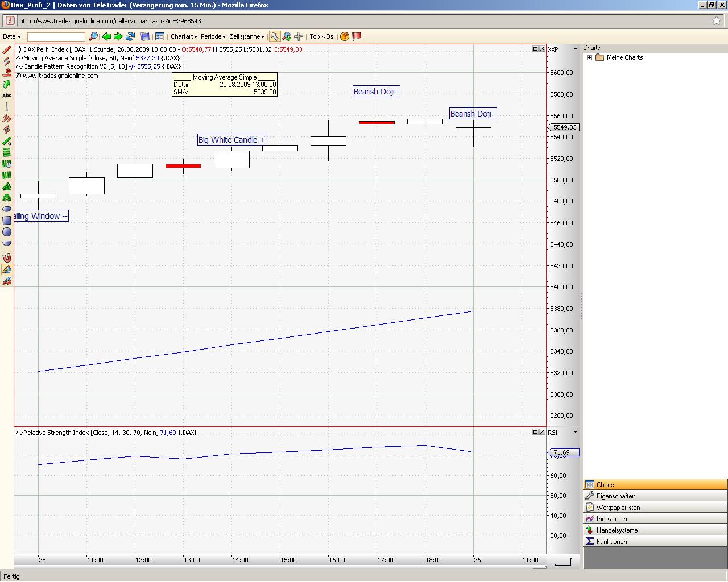Pick the red trend line drawing tool
This screenshot has height=582, width=728.
click(x=7, y=50)
